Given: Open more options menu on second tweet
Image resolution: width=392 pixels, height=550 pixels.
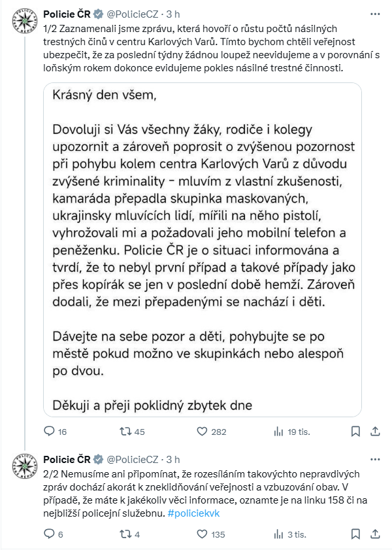Looking at the screenshot, I should click(374, 459).
